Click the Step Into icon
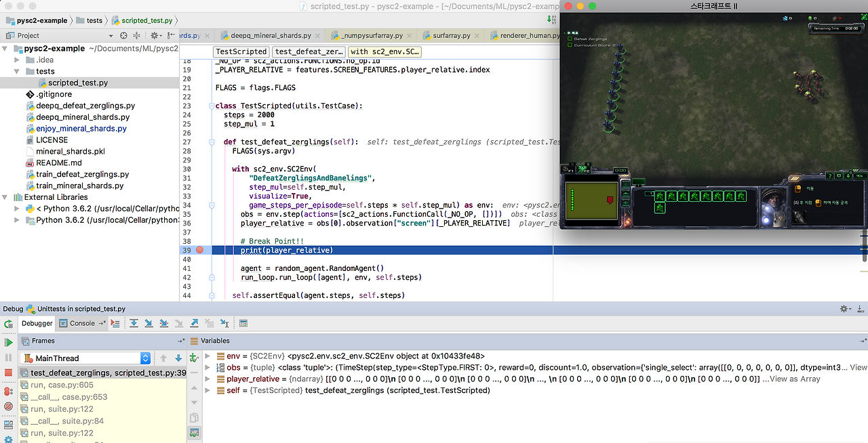 [149, 324]
